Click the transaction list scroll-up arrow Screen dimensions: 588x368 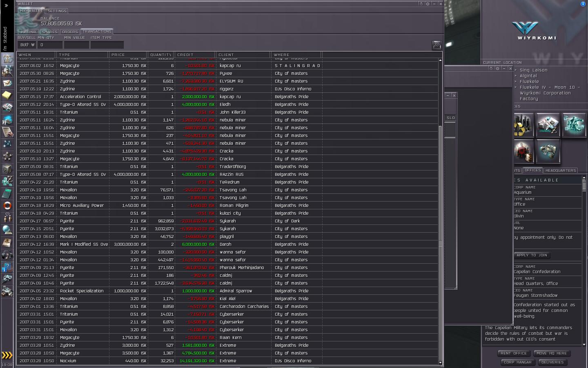coord(440,60)
